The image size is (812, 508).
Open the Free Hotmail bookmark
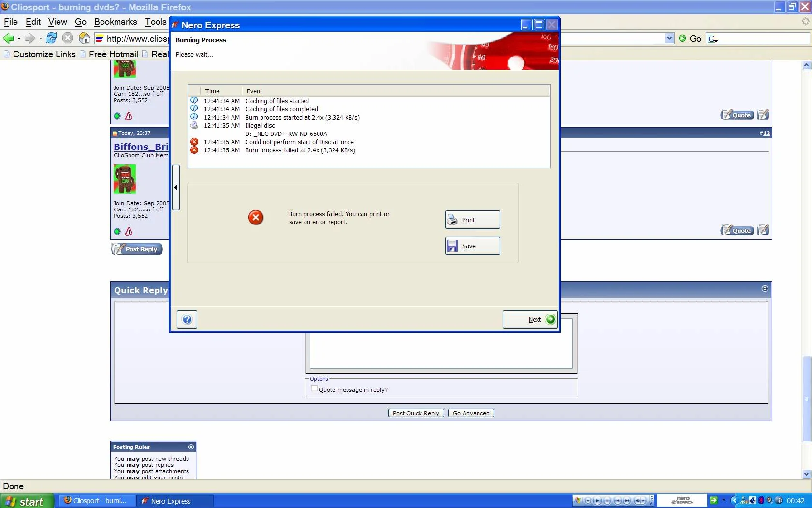pyautogui.click(x=109, y=54)
